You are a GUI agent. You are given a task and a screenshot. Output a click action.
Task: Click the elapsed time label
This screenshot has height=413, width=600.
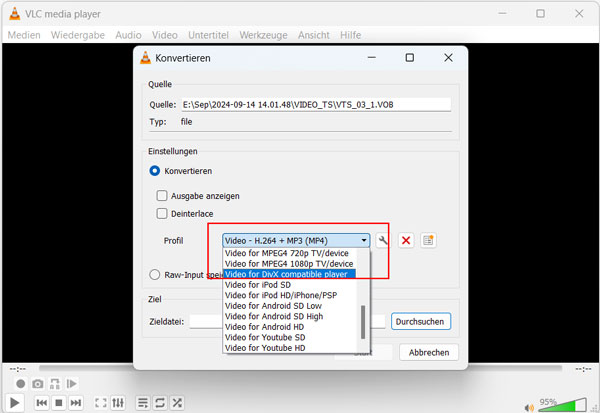[18, 369]
